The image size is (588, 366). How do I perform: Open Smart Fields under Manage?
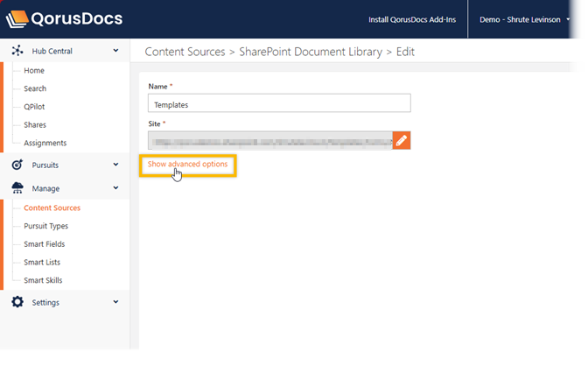[45, 244]
